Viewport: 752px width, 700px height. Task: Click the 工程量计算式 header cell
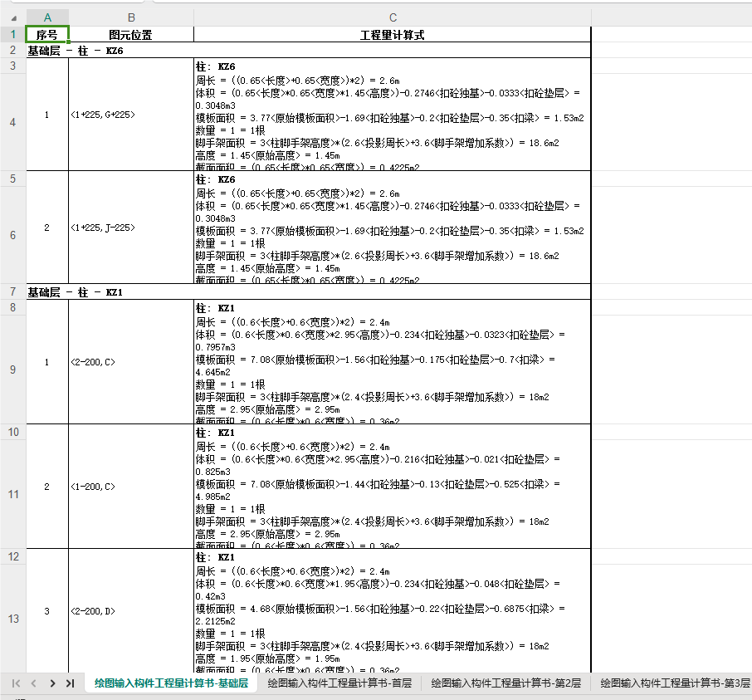393,35
